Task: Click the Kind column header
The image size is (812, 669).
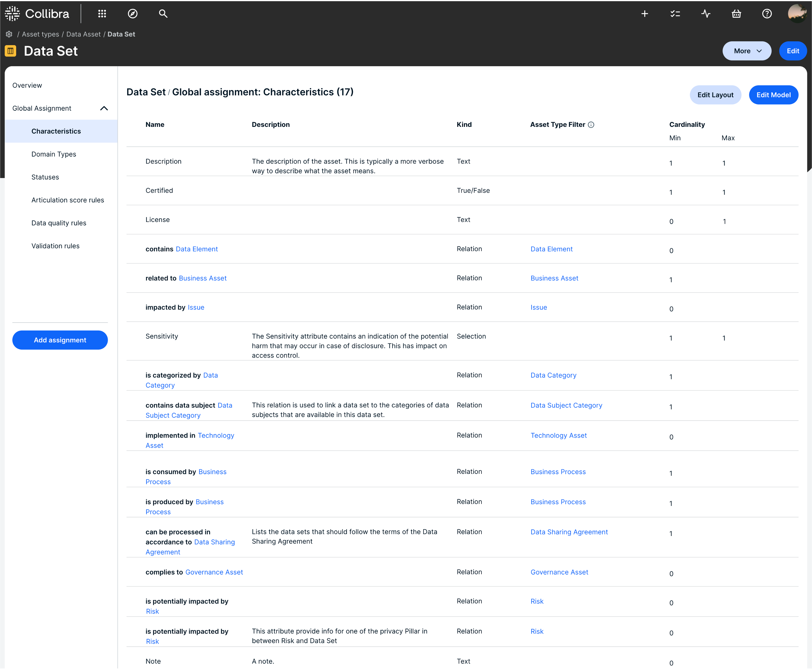Action: [x=464, y=124]
